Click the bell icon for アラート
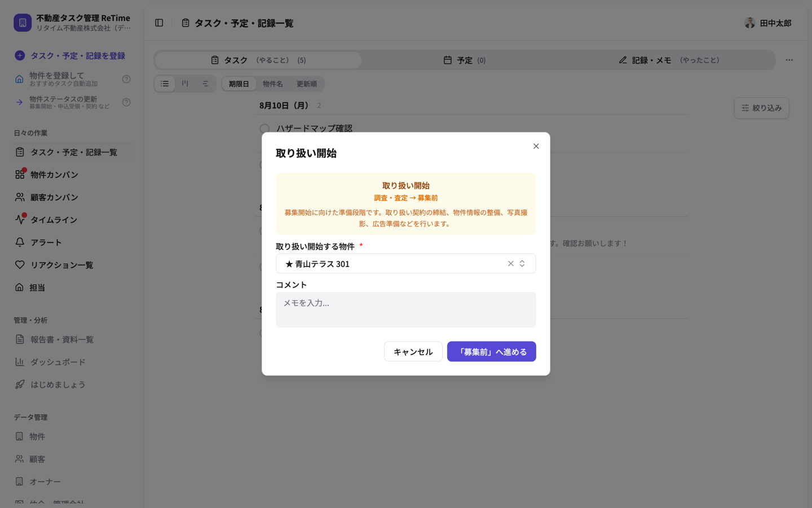The image size is (812, 508). coord(20,242)
